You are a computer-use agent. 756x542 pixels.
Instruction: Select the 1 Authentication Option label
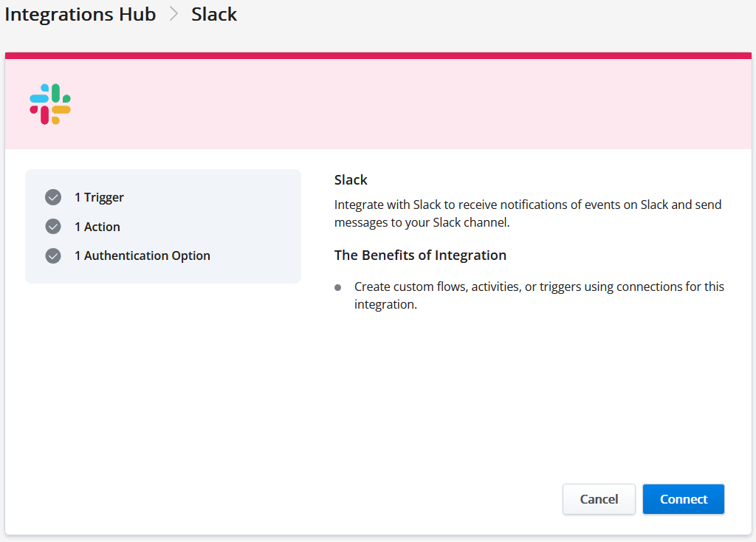pyautogui.click(x=142, y=255)
